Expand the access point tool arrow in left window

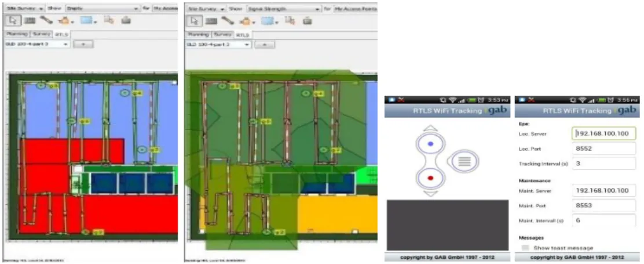72,22
